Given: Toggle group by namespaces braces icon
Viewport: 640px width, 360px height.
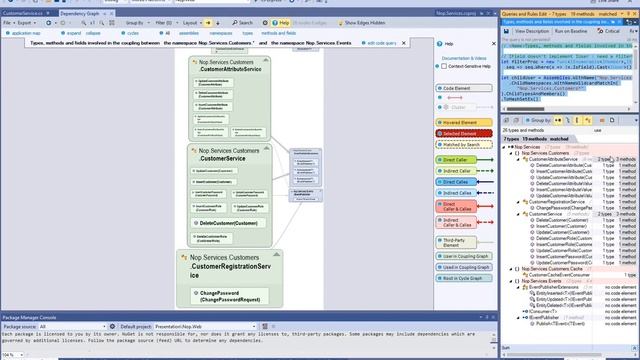Looking at the screenshot, I should pyautogui.click(x=568, y=120).
